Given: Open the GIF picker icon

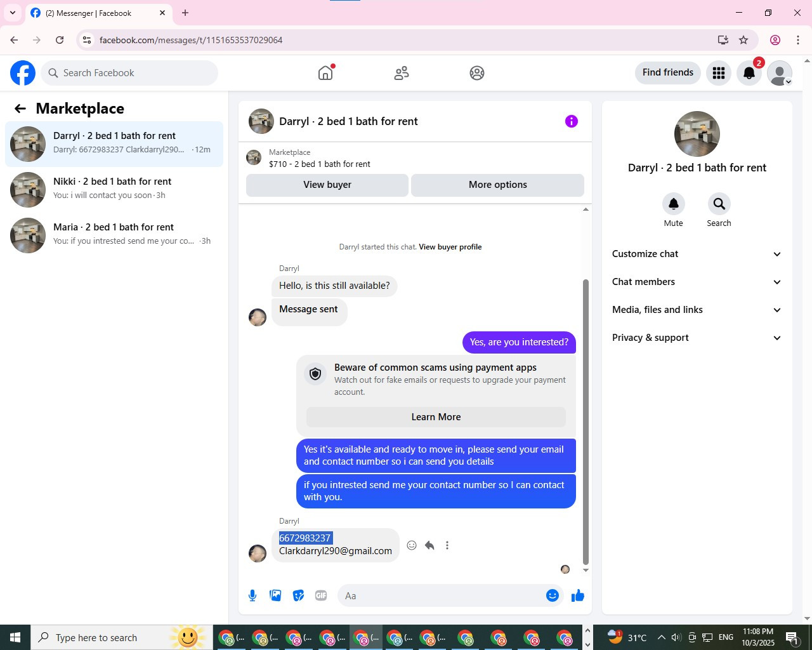Looking at the screenshot, I should pyautogui.click(x=321, y=595).
